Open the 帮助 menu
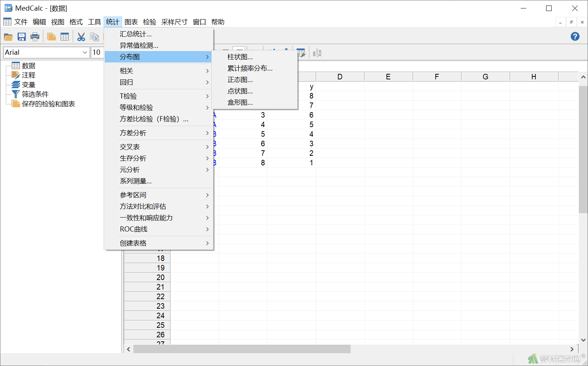 (x=218, y=22)
